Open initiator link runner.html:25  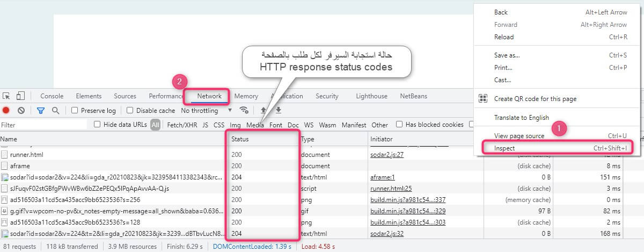point(391,189)
